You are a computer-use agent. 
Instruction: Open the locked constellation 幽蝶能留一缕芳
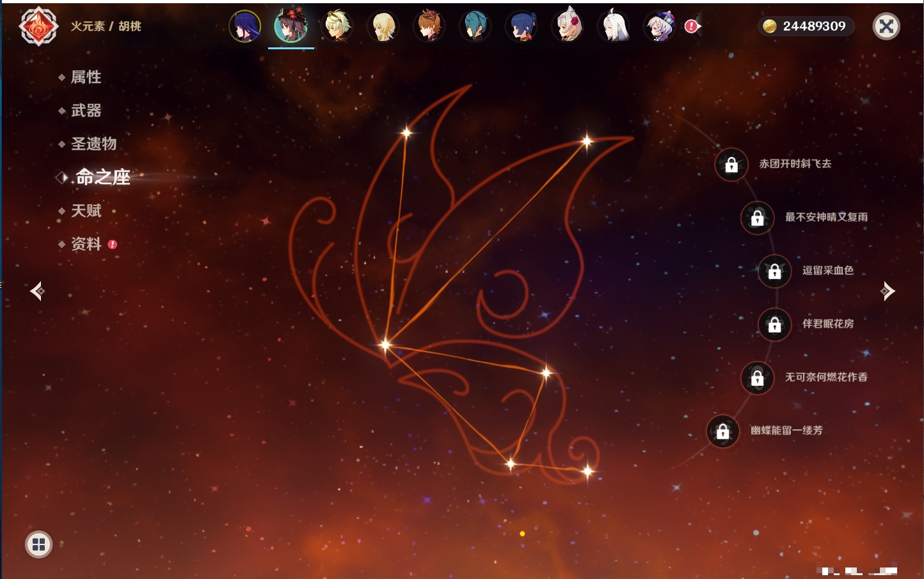tap(722, 431)
